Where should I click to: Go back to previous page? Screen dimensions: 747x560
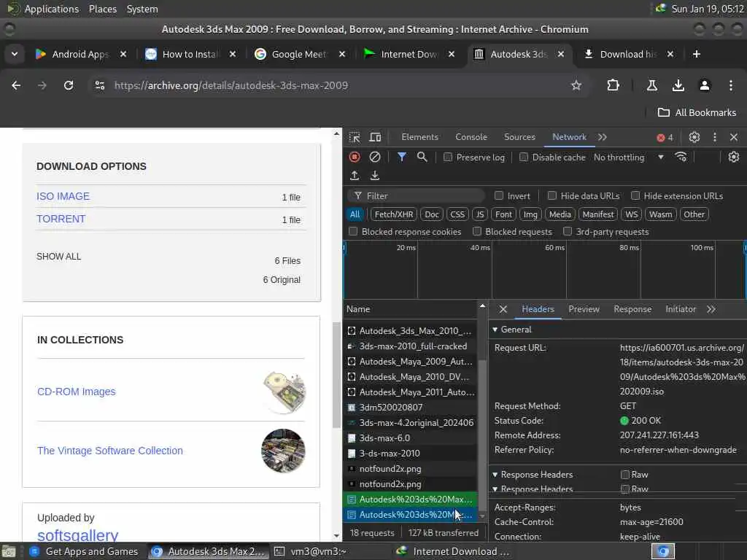pyautogui.click(x=16, y=85)
